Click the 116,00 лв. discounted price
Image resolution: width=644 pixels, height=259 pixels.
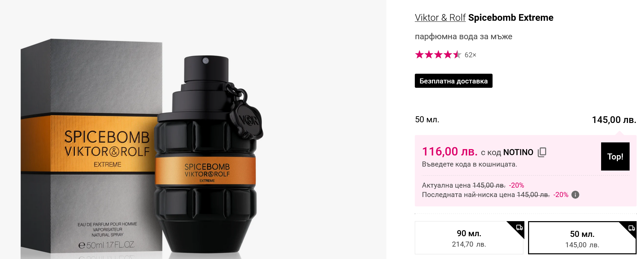[450, 151]
